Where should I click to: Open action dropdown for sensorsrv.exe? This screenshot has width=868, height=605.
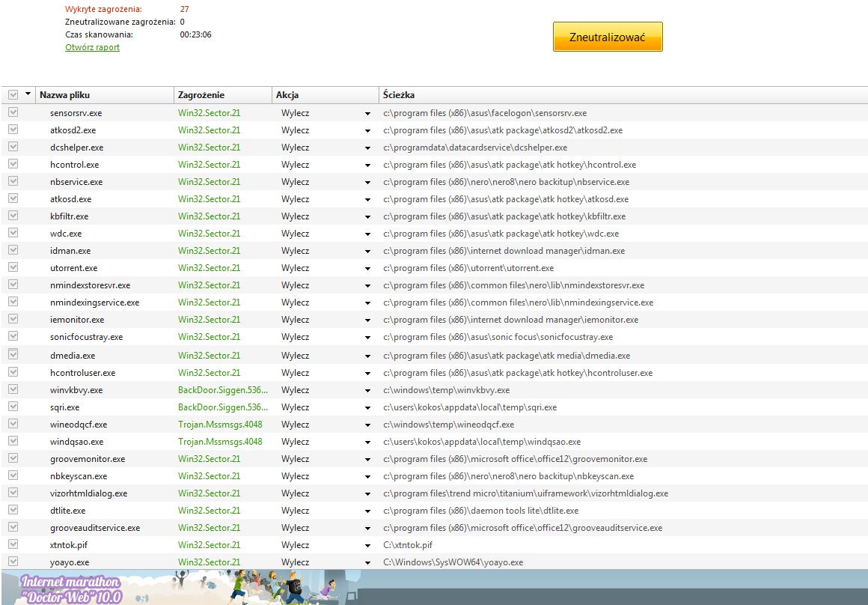[367, 114]
